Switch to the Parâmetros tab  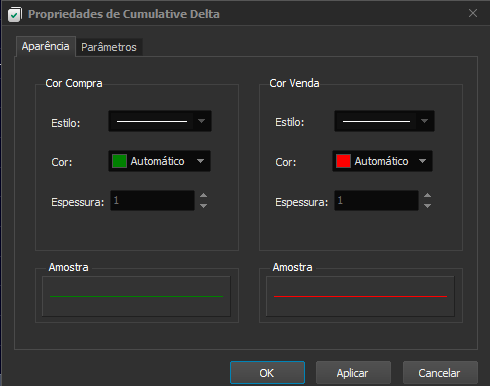pyautogui.click(x=109, y=47)
